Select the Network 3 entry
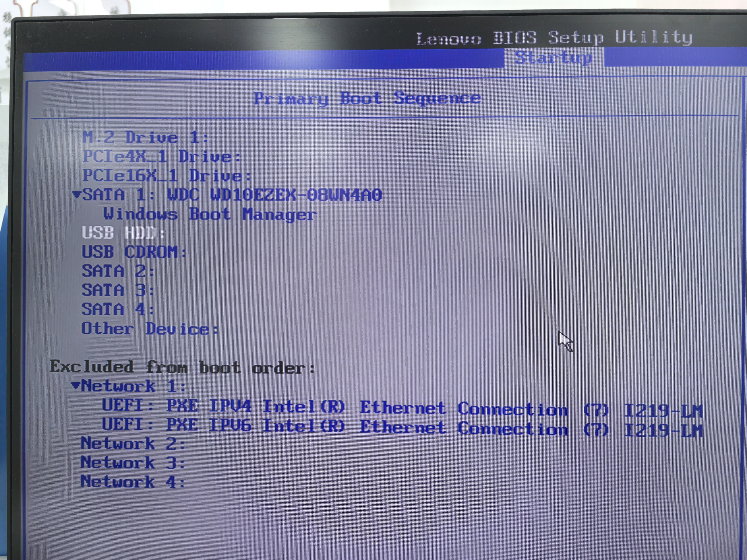This screenshot has height=560, width=747. (x=133, y=463)
